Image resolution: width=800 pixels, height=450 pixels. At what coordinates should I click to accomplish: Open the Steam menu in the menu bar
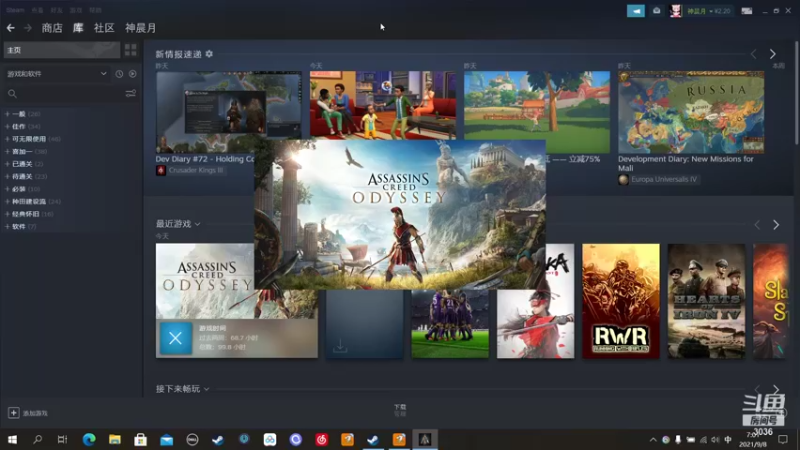click(x=15, y=10)
